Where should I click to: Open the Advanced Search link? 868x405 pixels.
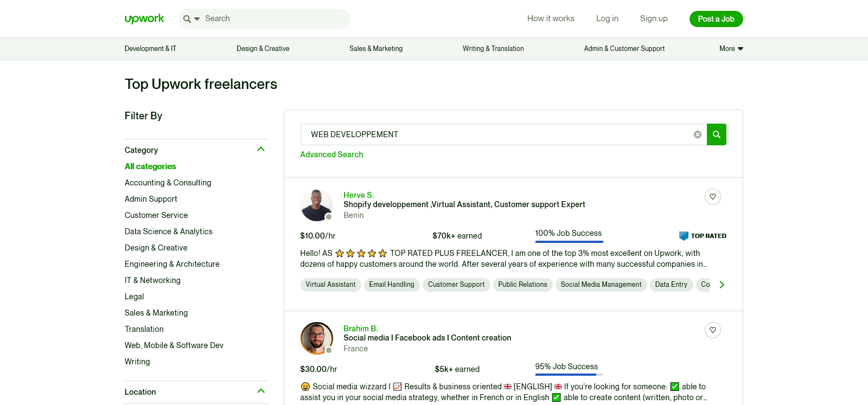[331, 155]
